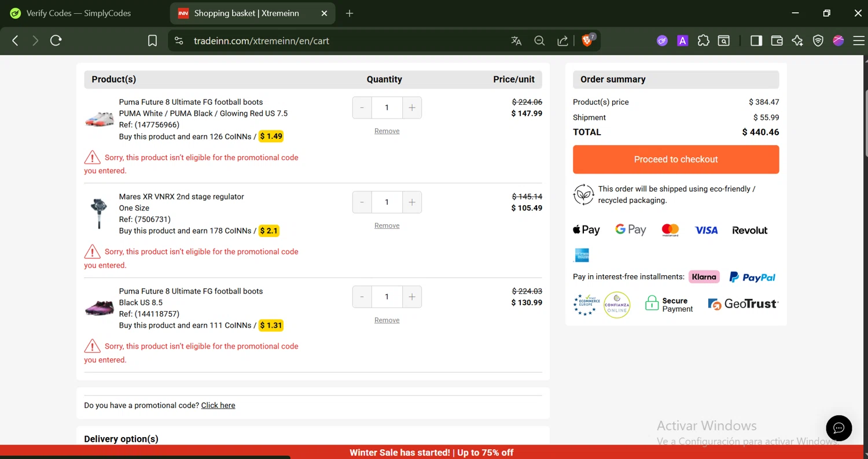The width and height of the screenshot is (868, 459).
Task: Go forward in browser history
Action: coord(35,40)
